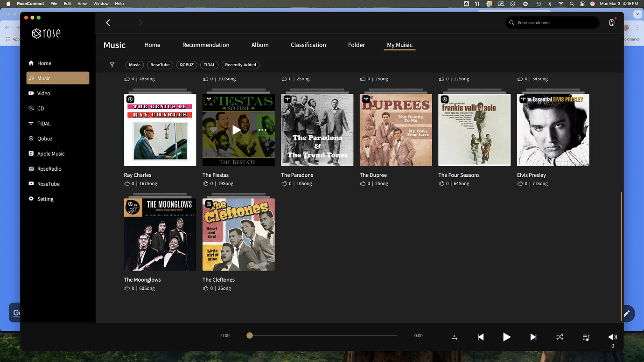Click the vertical scrollbar of the list
Screen dimensions: 644x362
click(x=621, y=256)
